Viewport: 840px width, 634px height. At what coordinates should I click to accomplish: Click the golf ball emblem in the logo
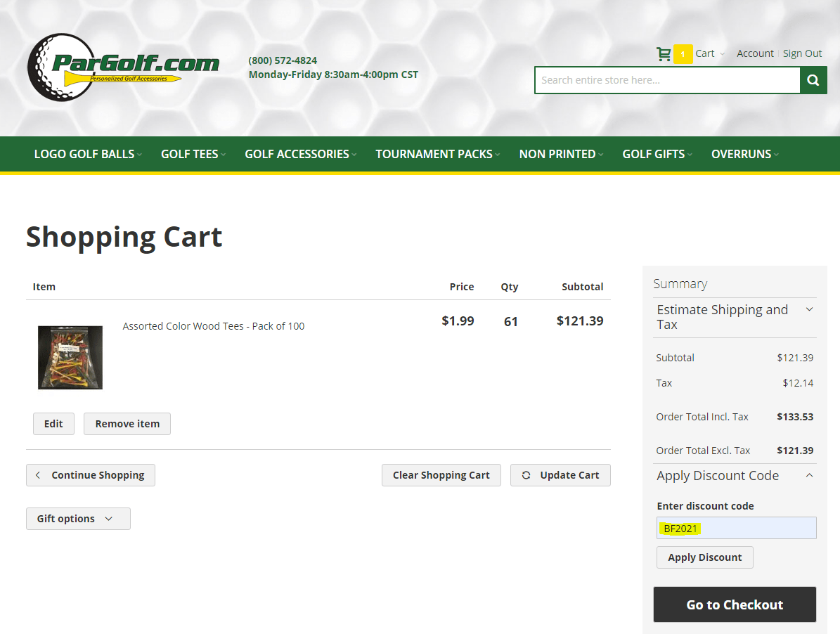tap(60, 67)
